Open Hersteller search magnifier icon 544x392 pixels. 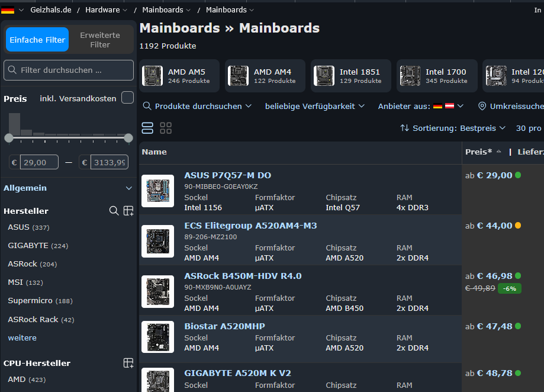[114, 211]
